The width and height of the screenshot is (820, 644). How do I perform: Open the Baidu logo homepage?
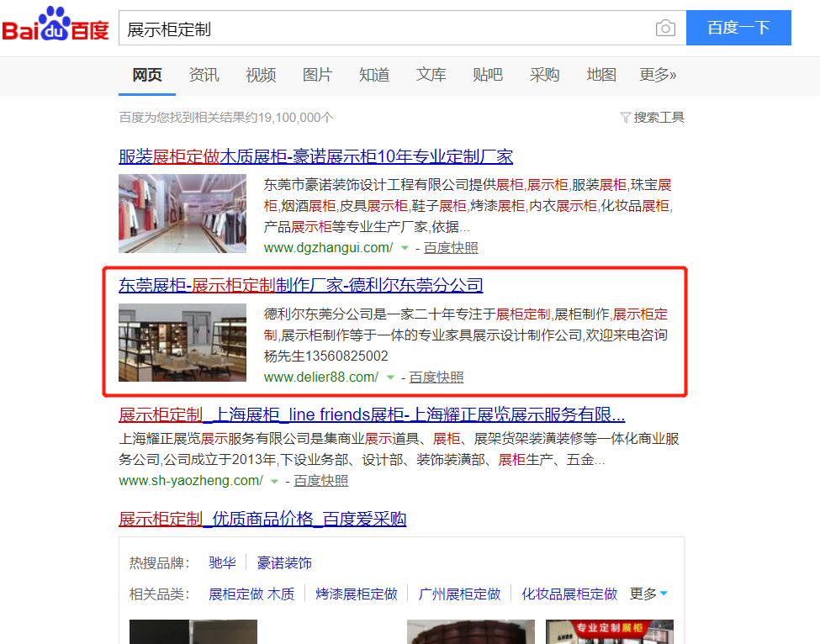pos(56,24)
